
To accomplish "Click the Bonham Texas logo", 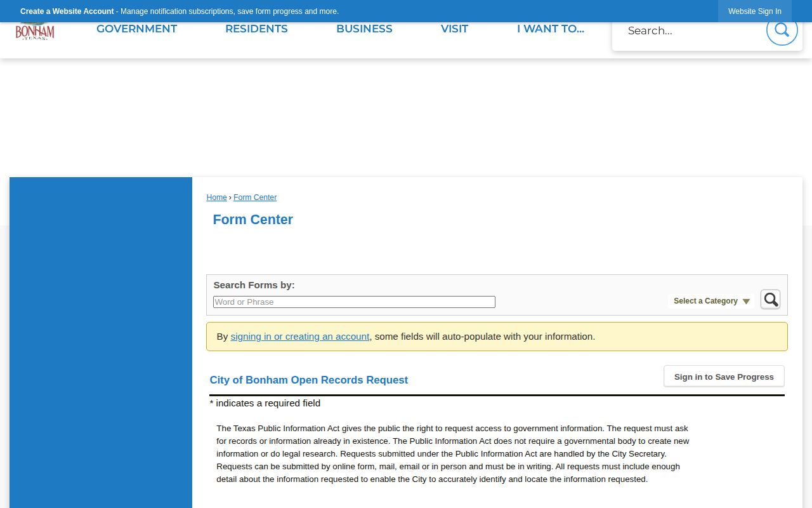I will (35, 31).
